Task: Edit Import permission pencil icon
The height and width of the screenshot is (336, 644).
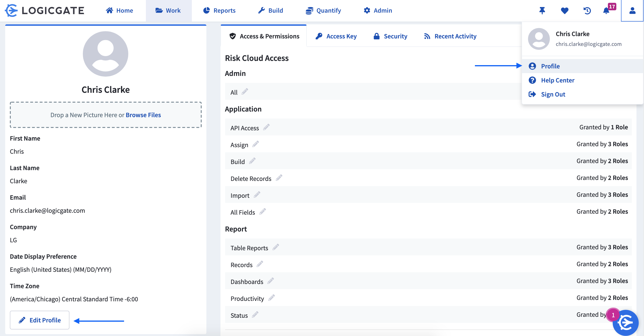Action: click(257, 194)
